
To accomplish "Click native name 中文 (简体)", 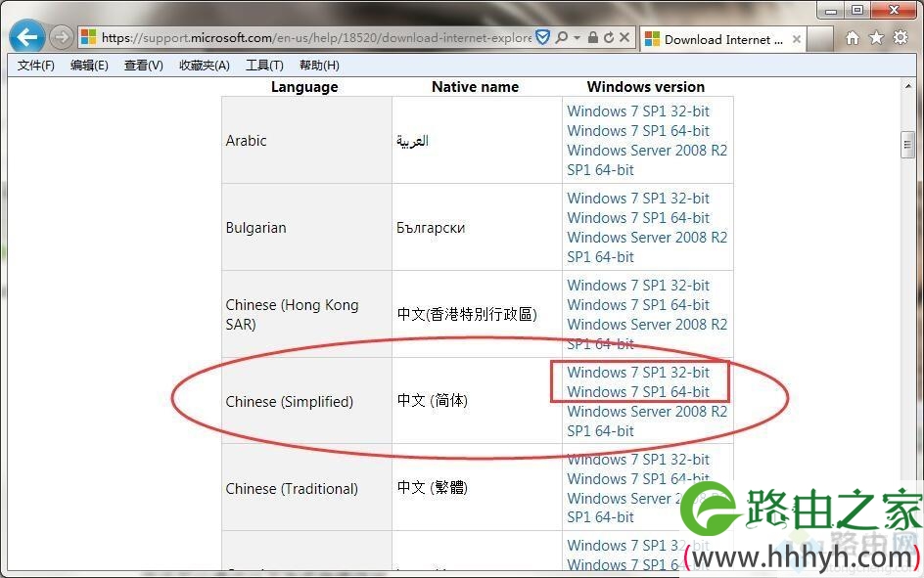I will (433, 401).
